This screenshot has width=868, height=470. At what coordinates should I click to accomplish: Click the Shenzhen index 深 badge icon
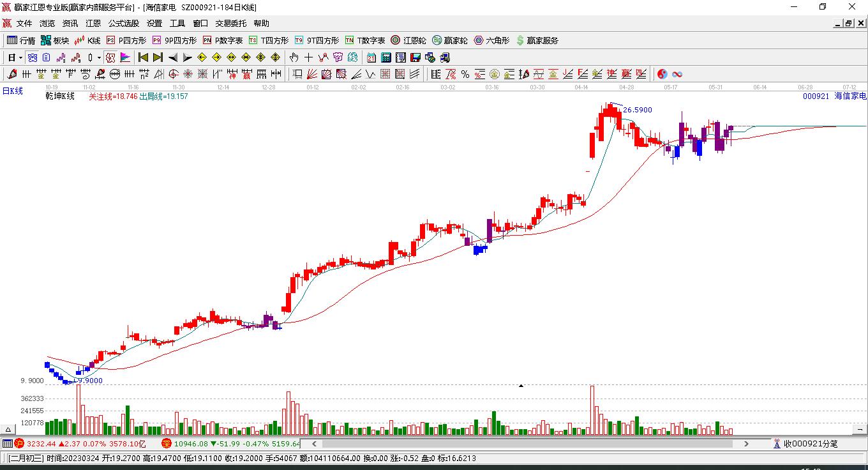167,443
